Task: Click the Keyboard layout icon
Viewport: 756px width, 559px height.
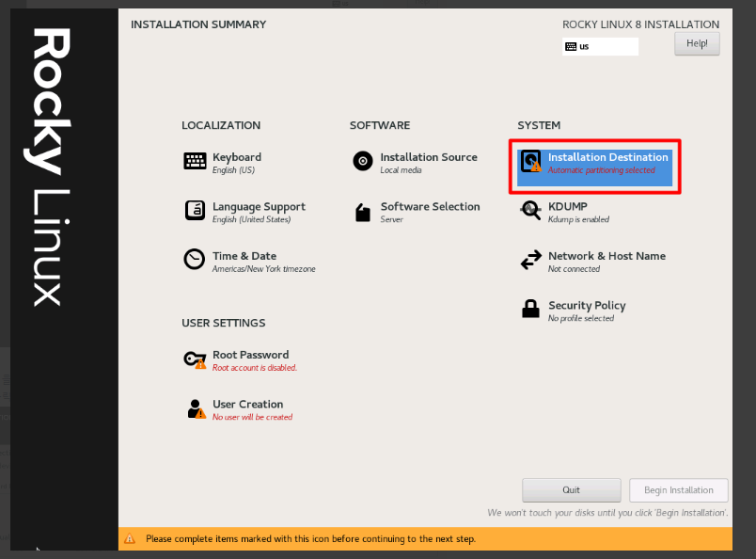Action: point(195,161)
